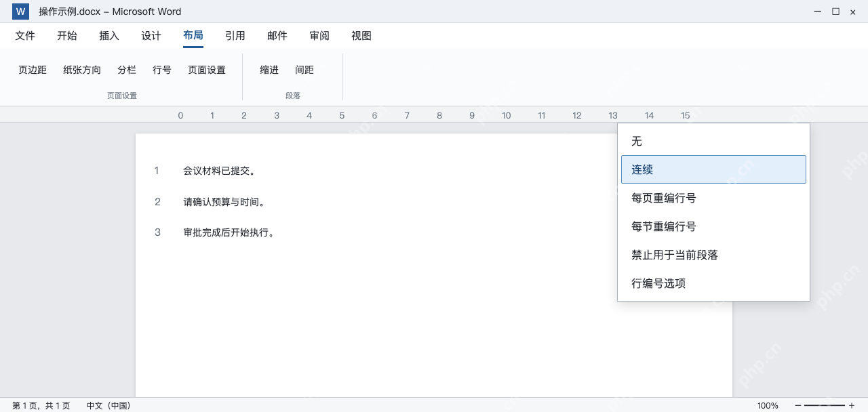Open the 引用 tab
The image size is (868, 412).
235,36
